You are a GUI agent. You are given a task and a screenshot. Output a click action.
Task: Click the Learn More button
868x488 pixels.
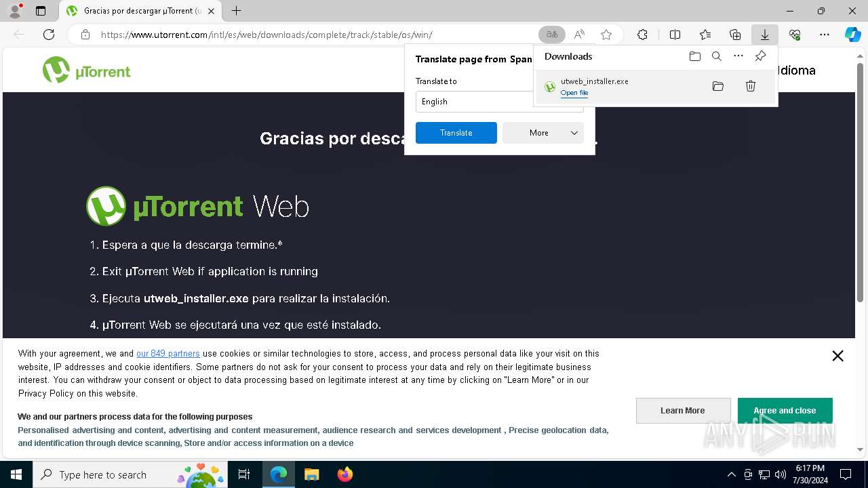tap(683, 411)
